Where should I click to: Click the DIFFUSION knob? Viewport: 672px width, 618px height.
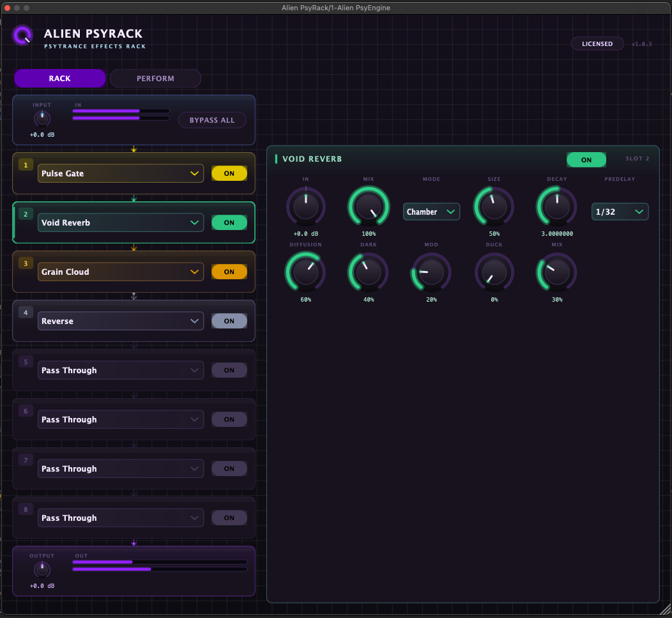pyautogui.click(x=305, y=272)
